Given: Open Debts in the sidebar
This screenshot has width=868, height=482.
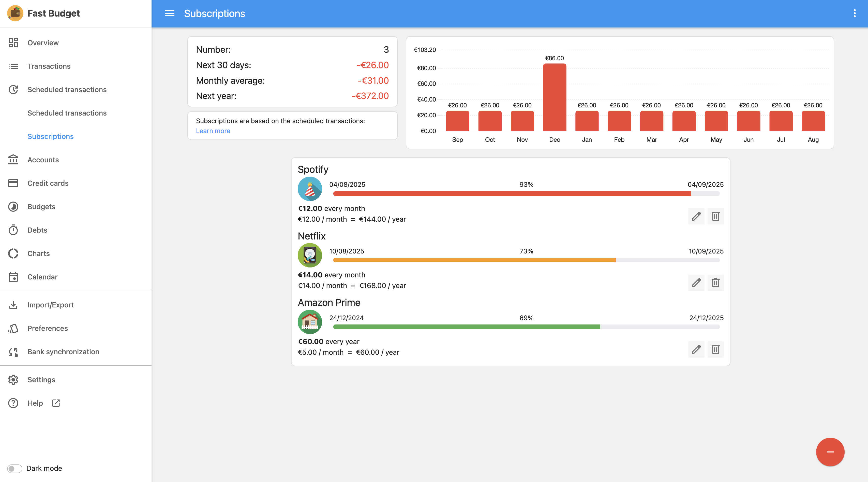Looking at the screenshot, I should point(76,230).
